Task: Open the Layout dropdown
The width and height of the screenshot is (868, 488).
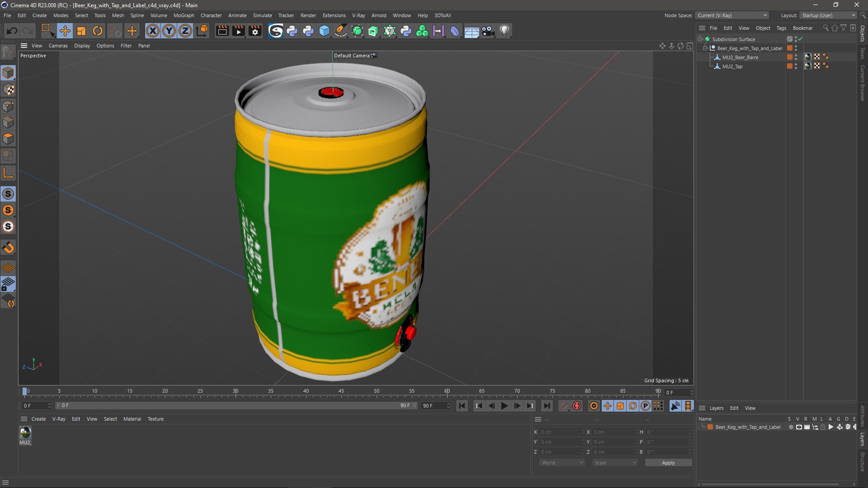Action: tap(829, 15)
